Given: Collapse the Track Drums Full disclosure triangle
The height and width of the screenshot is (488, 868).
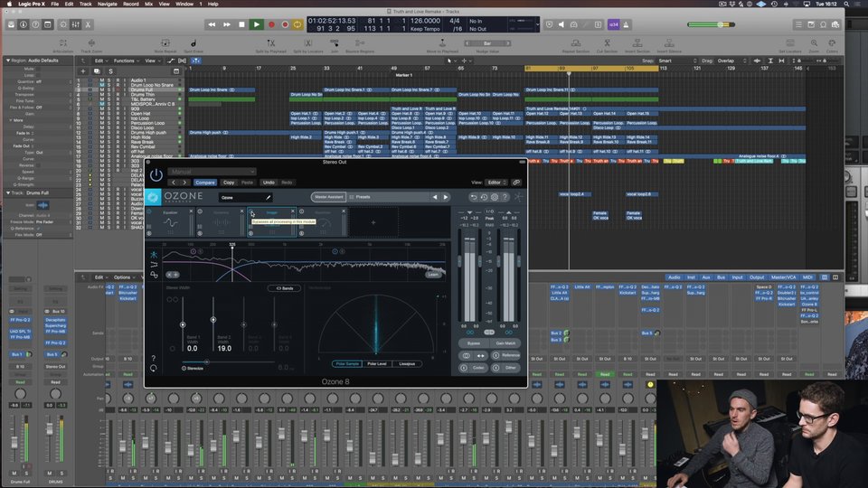Looking at the screenshot, I should pyautogui.click(x=8, y=192).
